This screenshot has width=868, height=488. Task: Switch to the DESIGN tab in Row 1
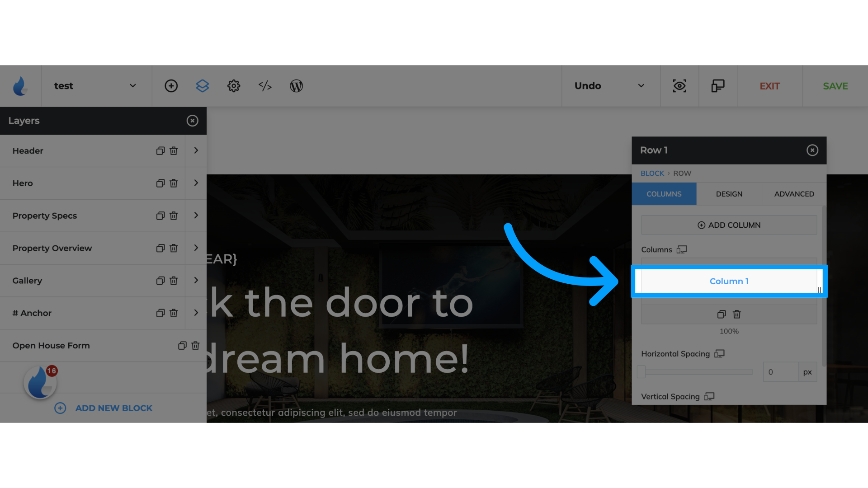pyautogui.click(x=729, y=194)
